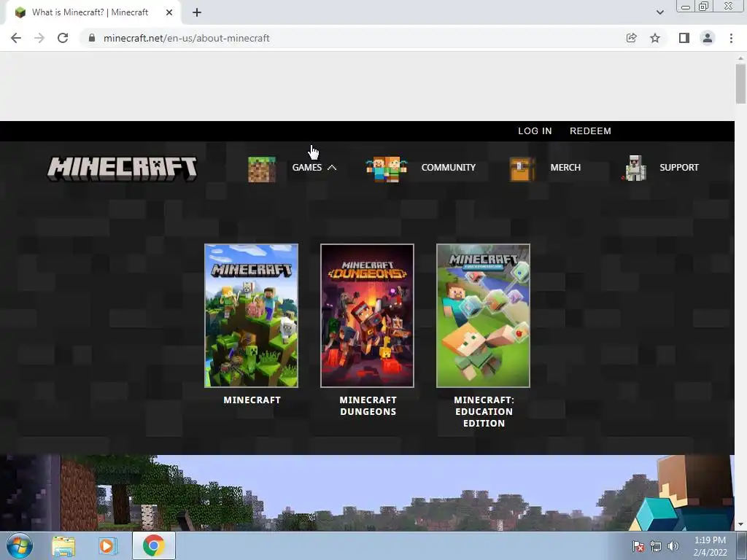The image size is (747, 560).
Task: Open the Action Center flag icon
Action: coord(638,546)
